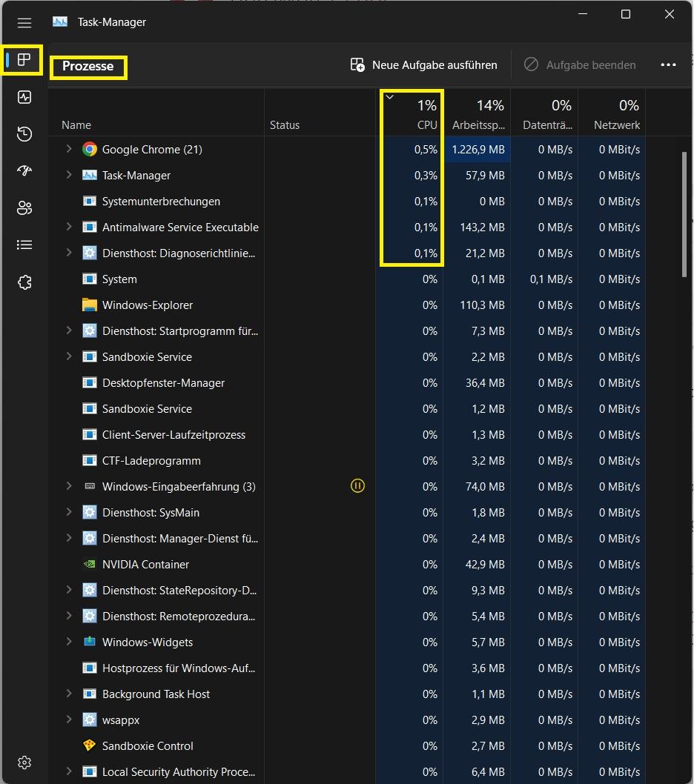Viewport: 697px width, 784px height.
Task: Open the Users page icon
Action: point(24,208)
